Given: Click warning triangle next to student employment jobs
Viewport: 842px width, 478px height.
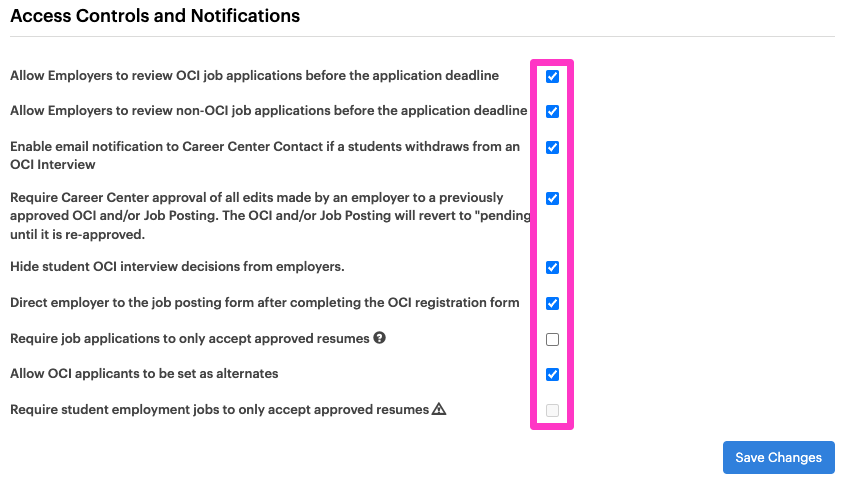Looking at the screenshot, I should pos(439,409).
